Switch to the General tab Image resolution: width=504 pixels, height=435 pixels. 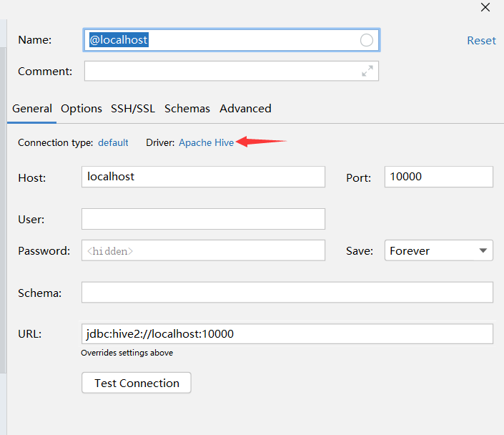click(x=32, y=109)
